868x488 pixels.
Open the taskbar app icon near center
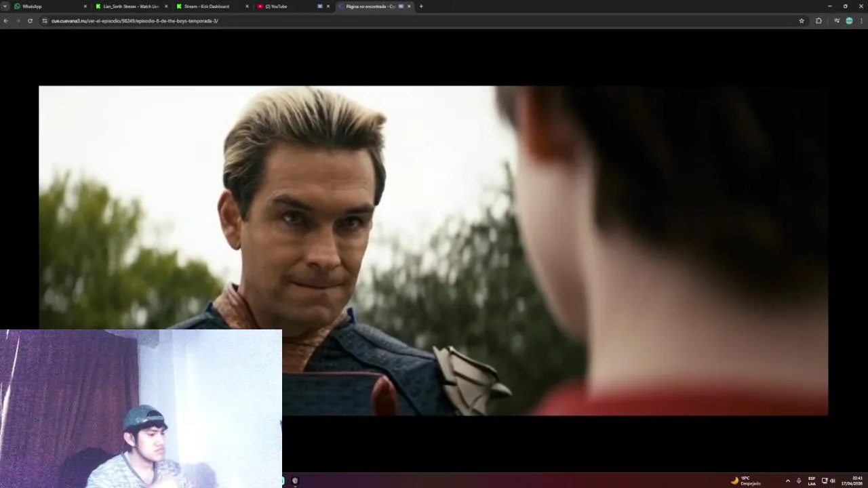tap(295, 481)
